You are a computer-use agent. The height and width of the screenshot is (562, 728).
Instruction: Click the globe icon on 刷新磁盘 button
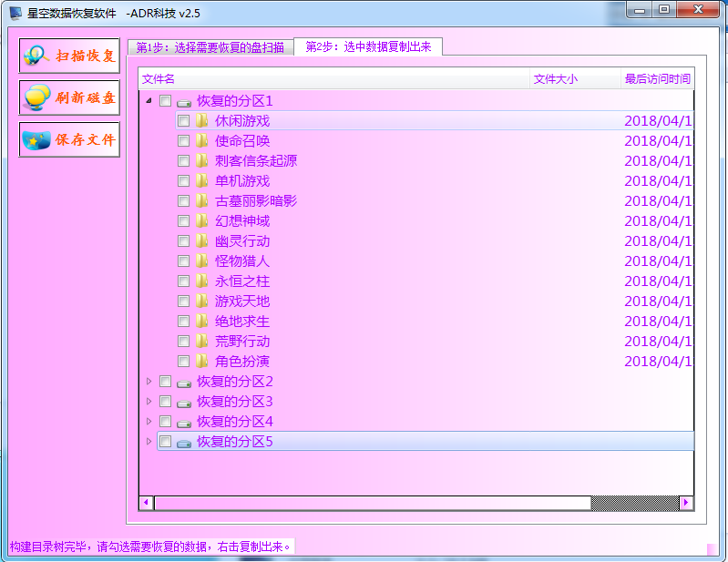tap(36, 97)
